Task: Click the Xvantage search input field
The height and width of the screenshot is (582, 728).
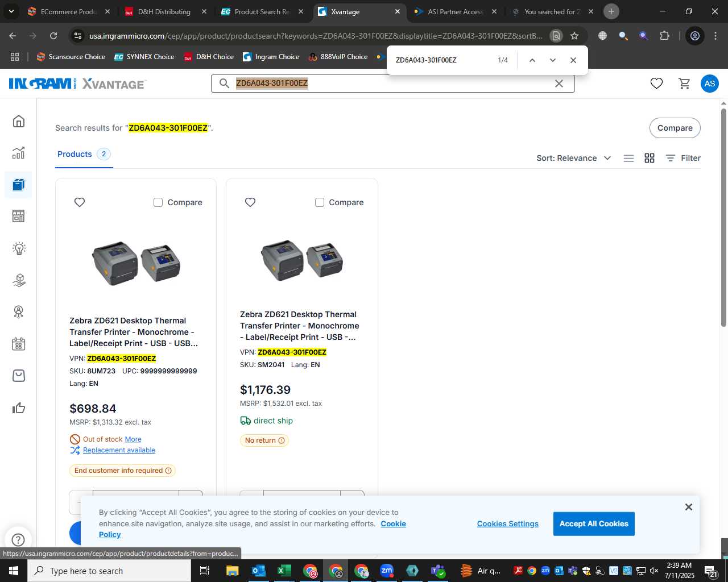Action: tap(392, 84)
